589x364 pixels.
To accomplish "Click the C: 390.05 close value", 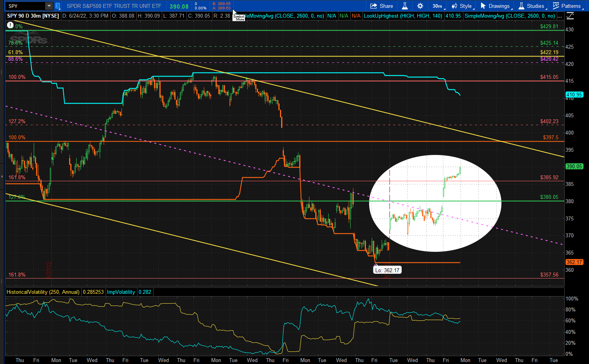I will tap(199, 16).
